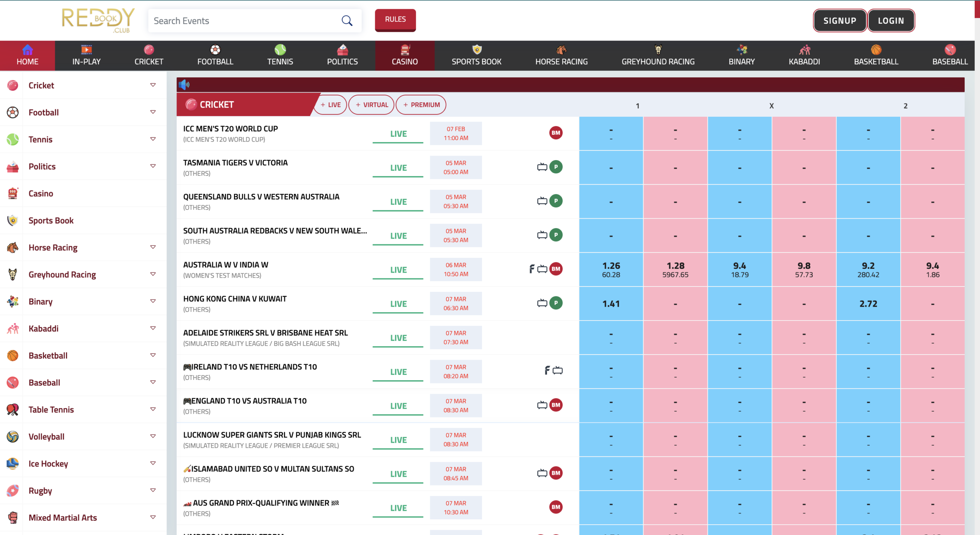Open the BM bookmaker icon for Australia W match
The image size is (980, 535).
pos(556,269)
